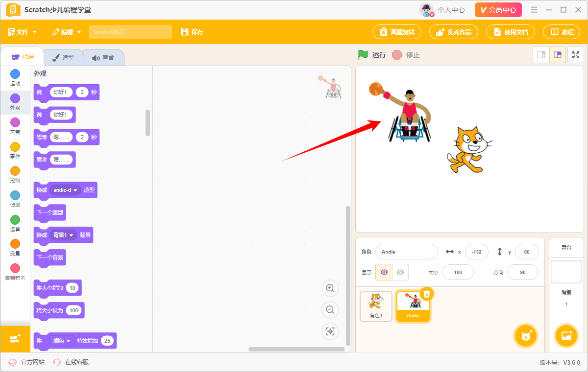Screen dimensions: 588x372
Task: Click the user avatar icon
Action: point(427,10)
